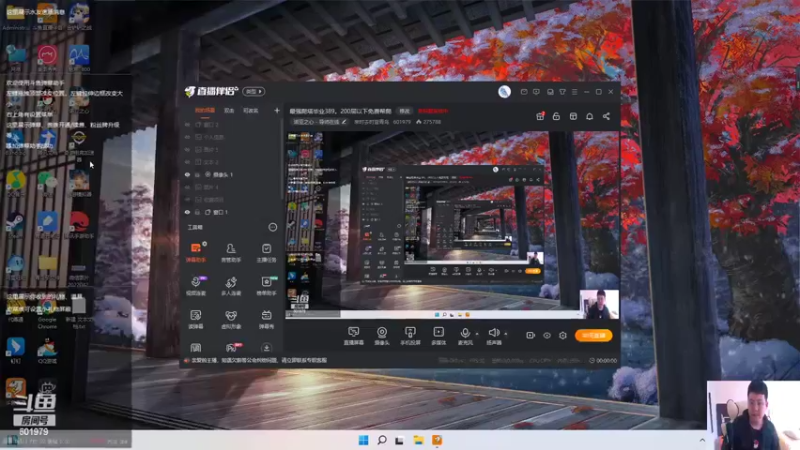
Task: Click the padlock icon in the stream header
Action: 556,116
